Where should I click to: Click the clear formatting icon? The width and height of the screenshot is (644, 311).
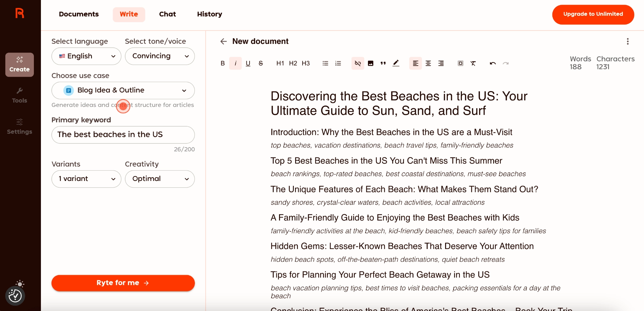click(473, 63)
